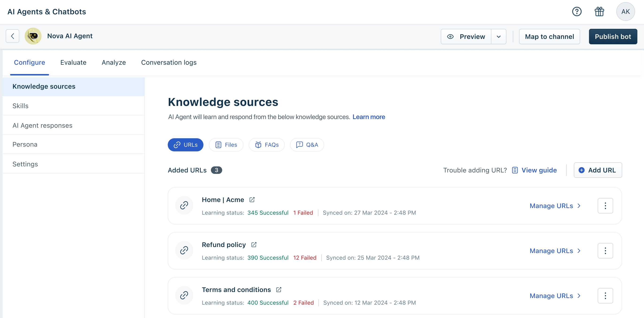Select the Files source filter
The image size is (644, 318).
226,145
